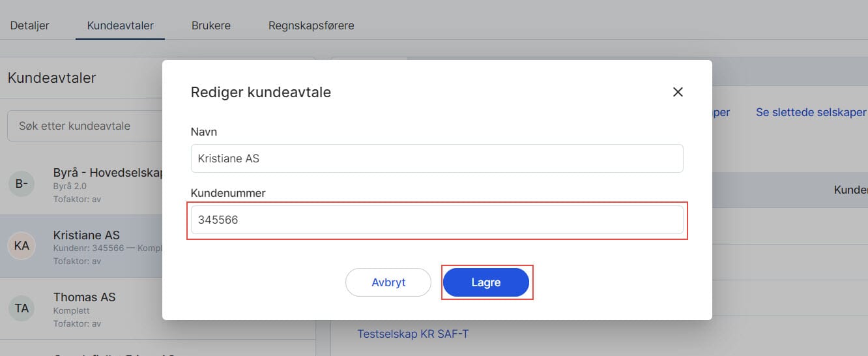Click the B- avatar for Byrå

(22, 184)
